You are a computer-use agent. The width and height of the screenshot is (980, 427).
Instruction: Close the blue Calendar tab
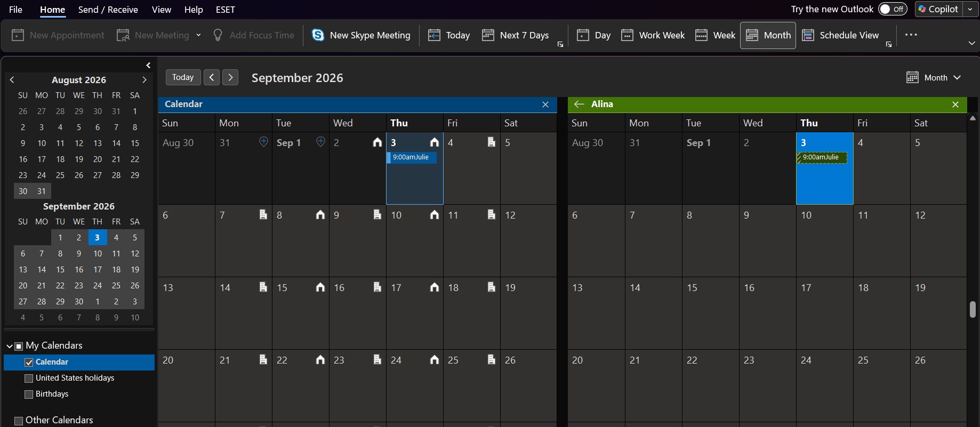pyautogui.click(x=545, y=104)
